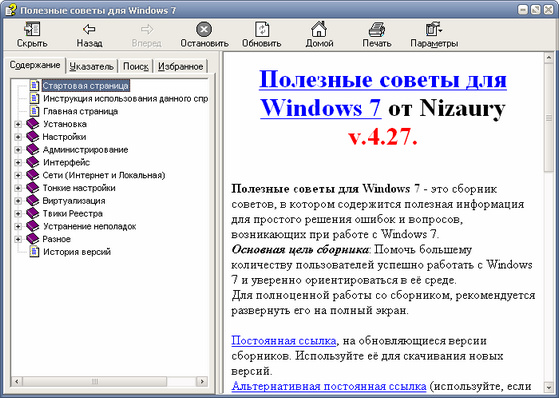Viewport: 559px width, 398px height.
Task: Expand the Твики Реестра tree node
Action: click(17, 214)
